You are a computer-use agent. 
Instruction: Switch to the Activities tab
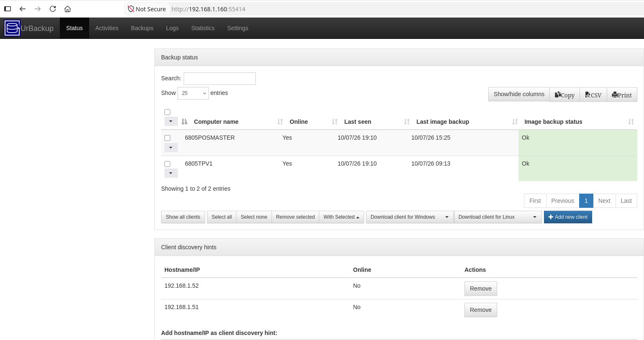coord(107,28)
